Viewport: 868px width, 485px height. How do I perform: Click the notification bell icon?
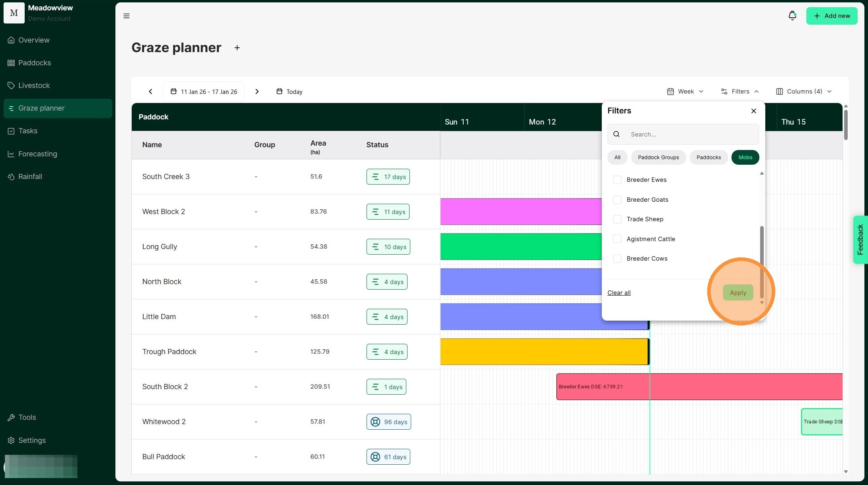coord(792,16)
